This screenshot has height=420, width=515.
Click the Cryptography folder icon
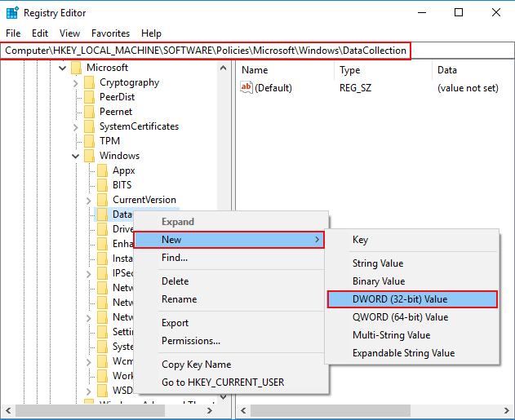pos(89,82)
